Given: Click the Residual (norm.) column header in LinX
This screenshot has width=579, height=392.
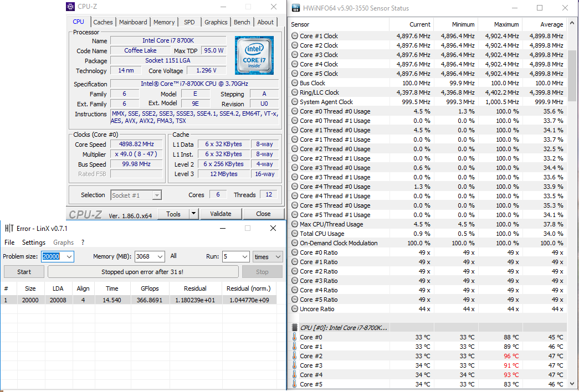Looking at the screenshot, I should [x=249, y=288].
